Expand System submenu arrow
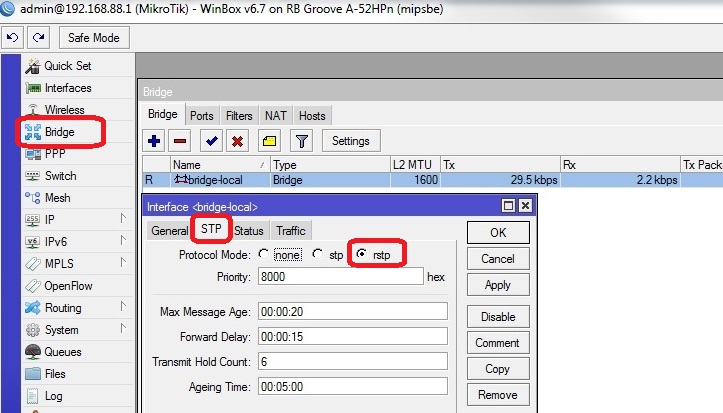 coord(123,328)
